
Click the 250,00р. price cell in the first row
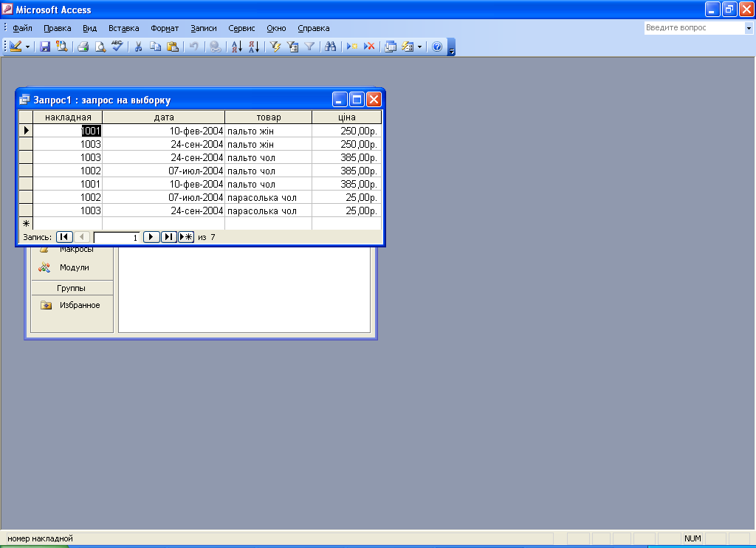346,131
